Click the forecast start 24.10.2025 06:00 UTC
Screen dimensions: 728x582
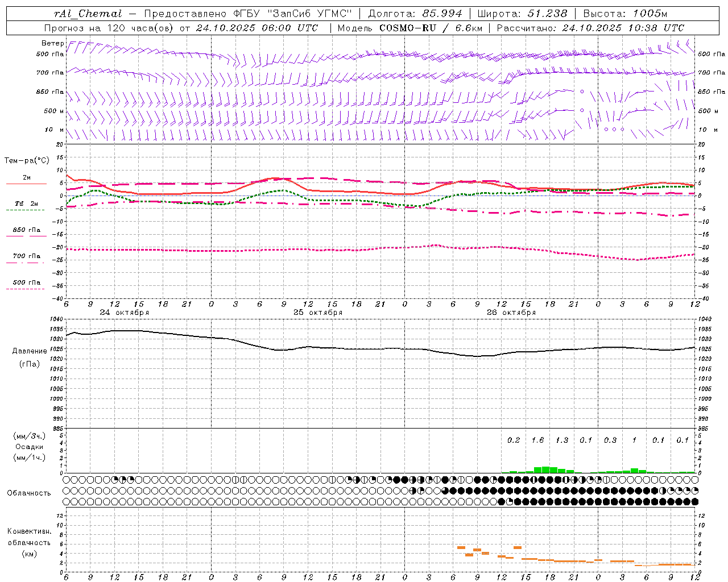[257, 28]
